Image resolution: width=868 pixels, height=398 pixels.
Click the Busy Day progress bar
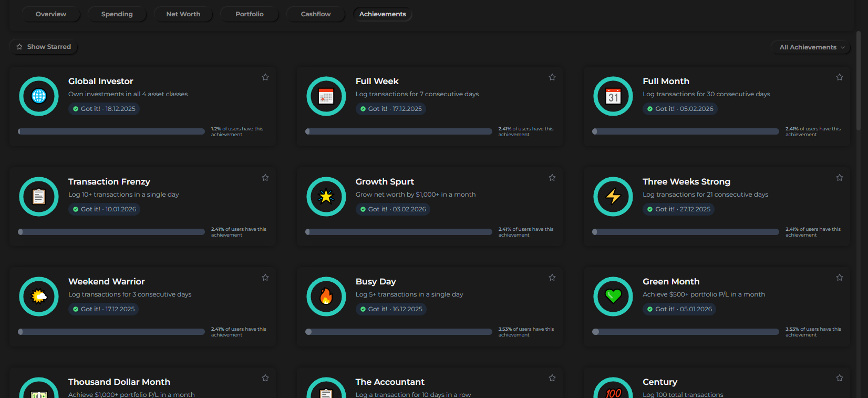[x=399, y=332]
